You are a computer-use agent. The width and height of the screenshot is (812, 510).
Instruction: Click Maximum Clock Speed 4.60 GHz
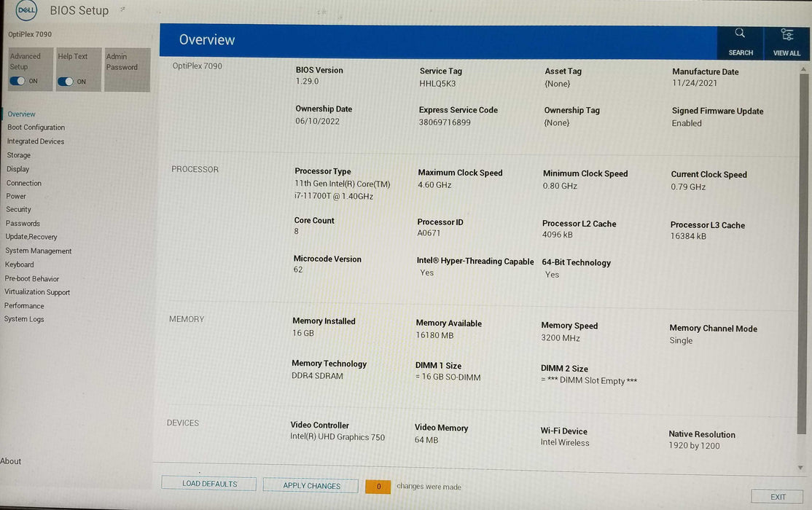[x=434, y=185]
